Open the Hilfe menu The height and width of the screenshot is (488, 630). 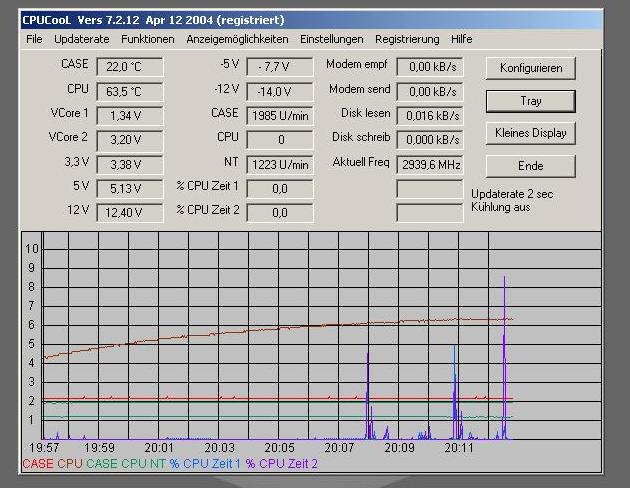point(461,39)
